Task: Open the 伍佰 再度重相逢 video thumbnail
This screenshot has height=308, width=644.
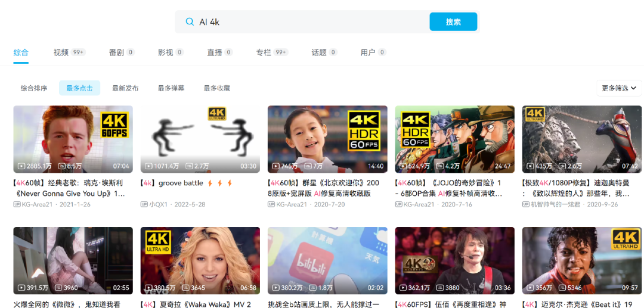Action: pyautogui.click(x=454, y=260)
